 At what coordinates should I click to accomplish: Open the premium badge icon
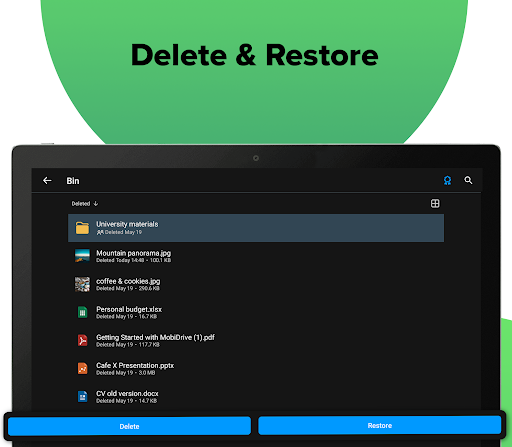[x=447, y=181]
